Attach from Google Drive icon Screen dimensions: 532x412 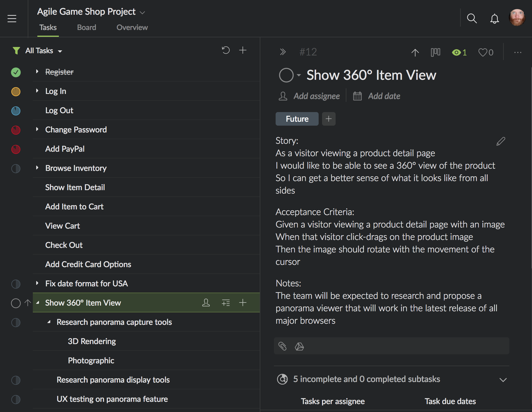299,346
